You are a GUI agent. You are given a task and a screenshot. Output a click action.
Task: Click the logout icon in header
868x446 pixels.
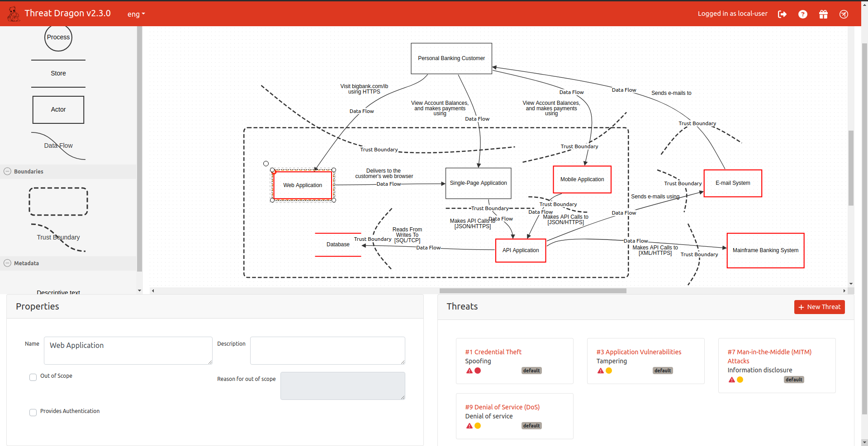[782, 14]
